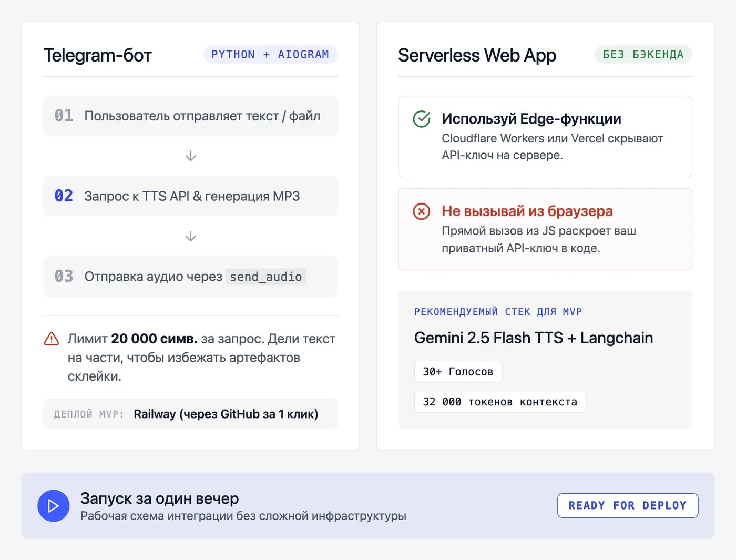Click the bold 20 000 симв. text

[154, 339]
